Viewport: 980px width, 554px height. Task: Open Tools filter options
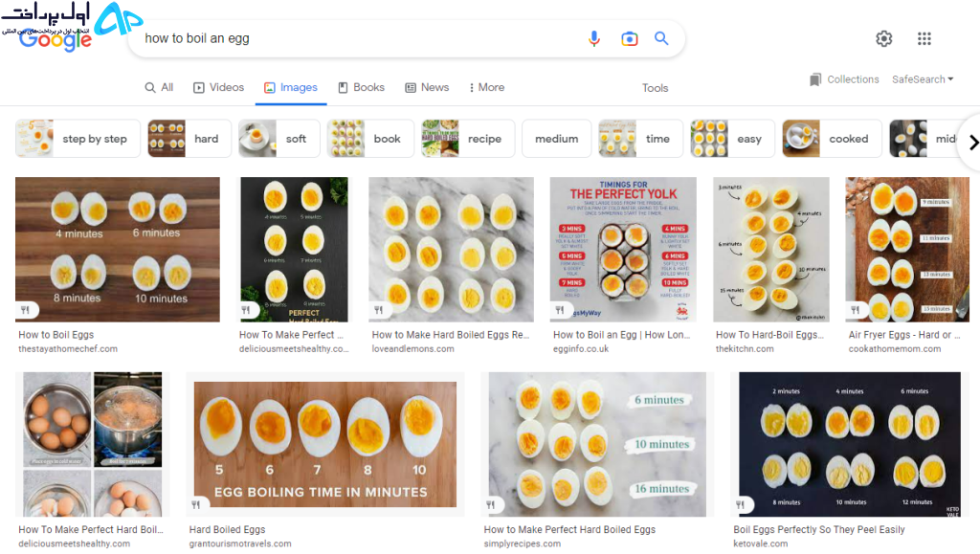click(x=655, y=88)
